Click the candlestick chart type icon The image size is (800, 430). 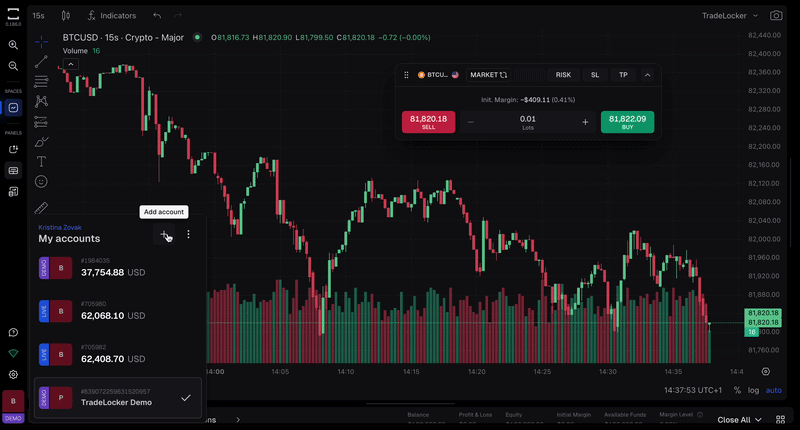(66, 16)
